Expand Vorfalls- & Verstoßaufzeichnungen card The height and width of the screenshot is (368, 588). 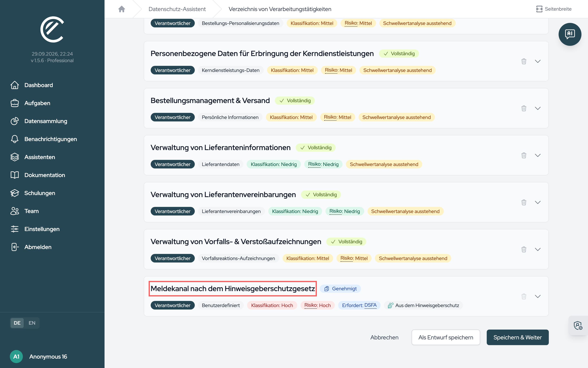[x=538, y=249]
